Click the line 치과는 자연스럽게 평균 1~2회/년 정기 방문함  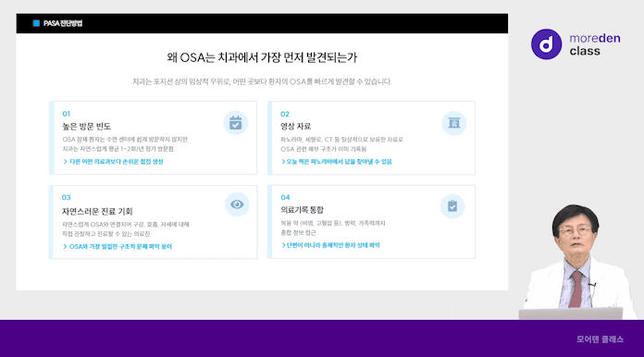point(118,149)
